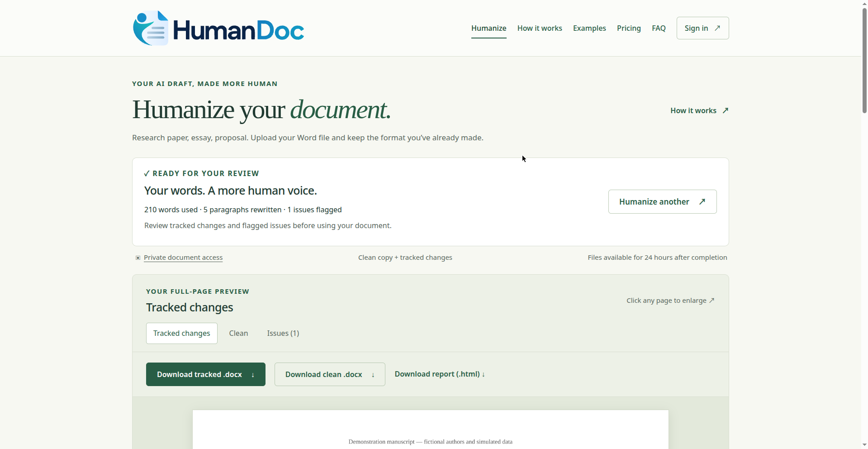The image size is (868, 449).
Task: Click the 'Humanize your document.' main heading
Action: 261,110
